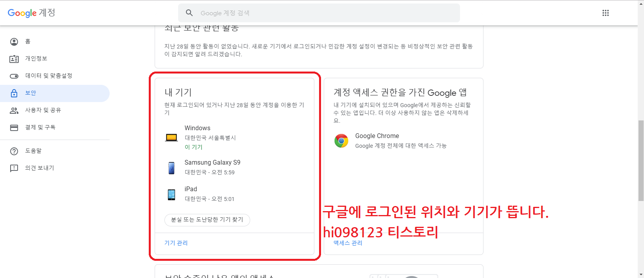Open the Google apps grid icon
This screenshot has width=644, height=278.
[605, 13]
